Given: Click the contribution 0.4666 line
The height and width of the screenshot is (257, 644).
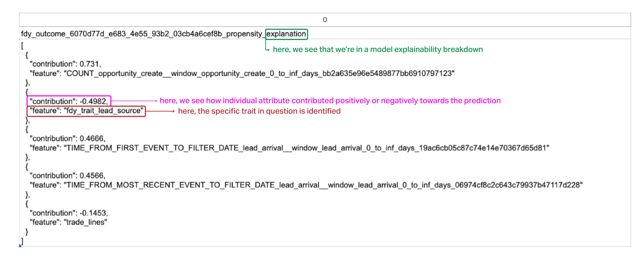Looking at the screenshot, I should pos(68,139).
